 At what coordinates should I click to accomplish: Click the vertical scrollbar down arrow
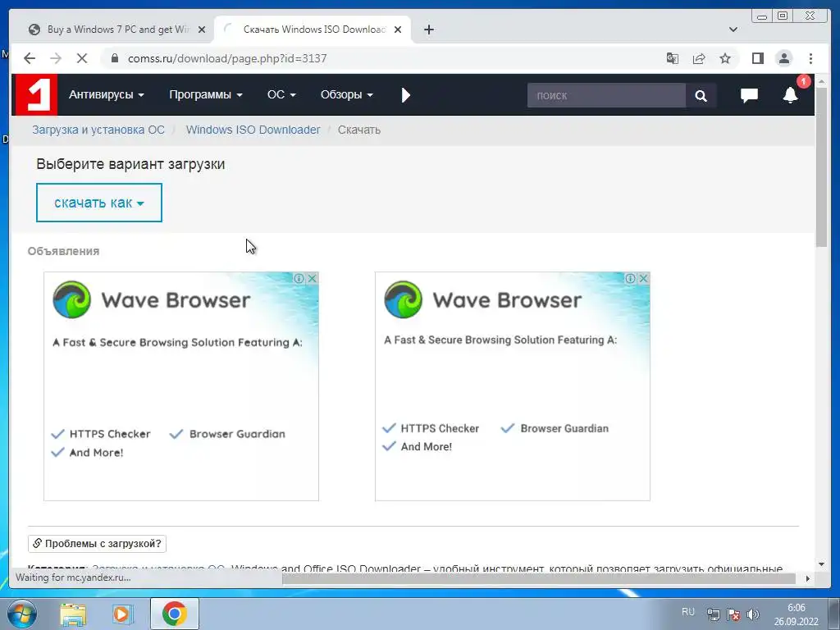click(x=821, y=564)
